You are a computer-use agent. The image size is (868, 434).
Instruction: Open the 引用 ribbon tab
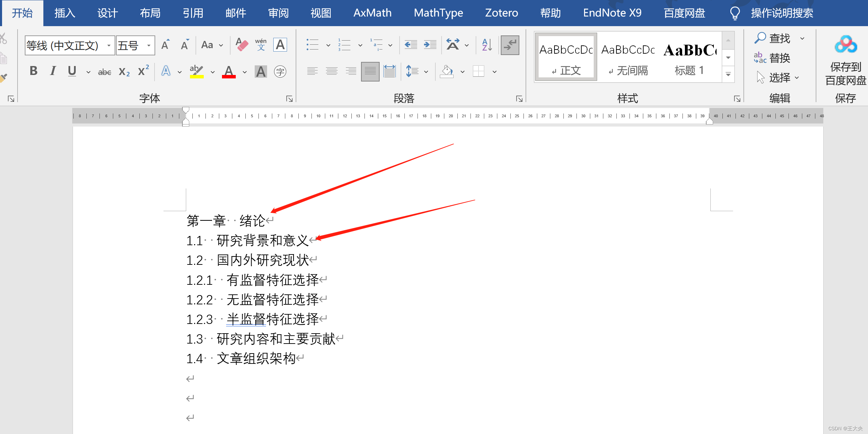coord(193,13)
